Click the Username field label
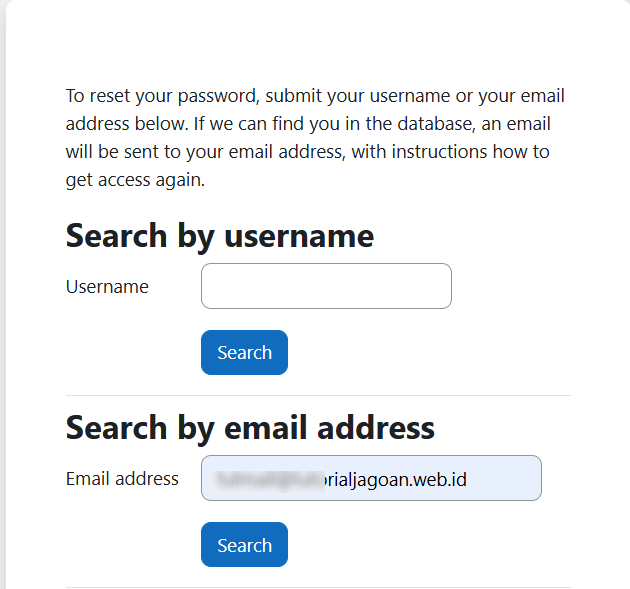 (x=107, y=287)
